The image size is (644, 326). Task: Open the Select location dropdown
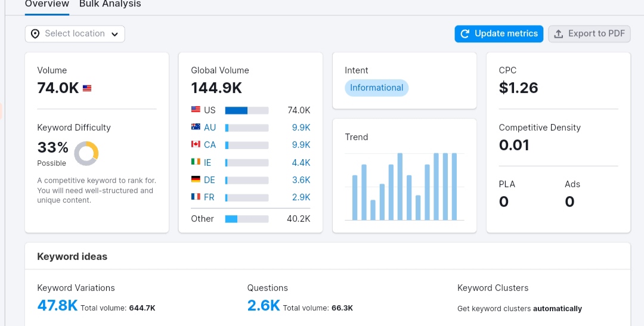[x=75, y=33]
